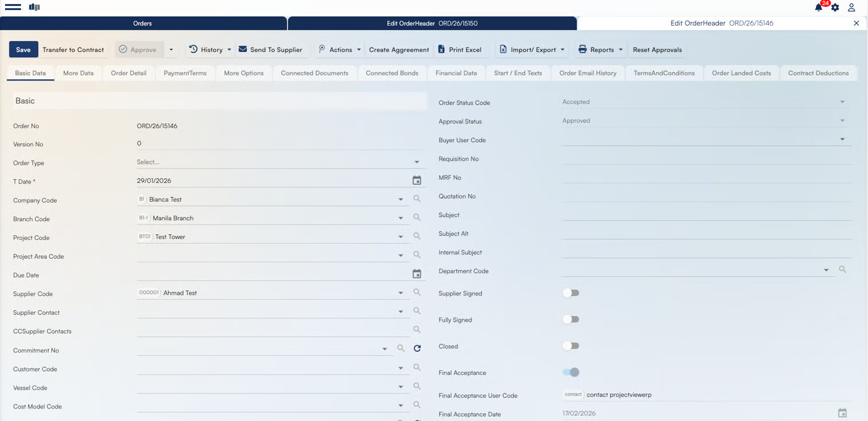Screen dimensions: 868x421
Task: Open the Connected Documents tab
Action: (x=314, y=73)
